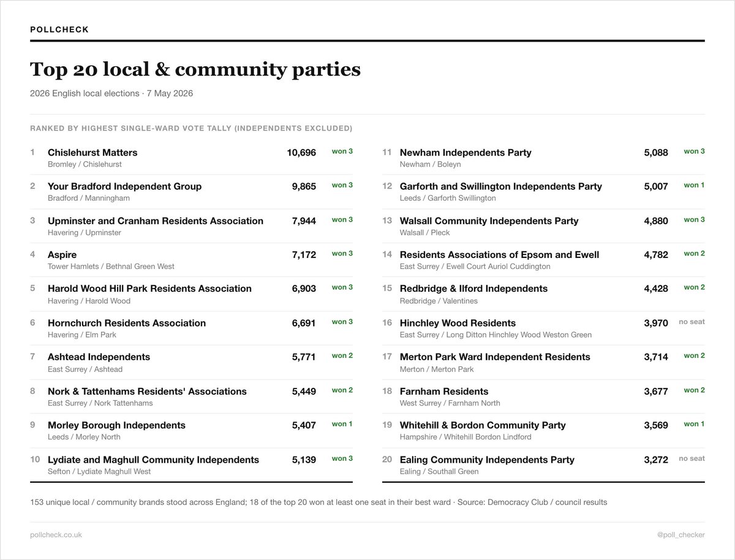This screenshot has height=560, width=735.
Task: Select the Bradford / Manningham ward label
Action: click(x=89, y=199)
